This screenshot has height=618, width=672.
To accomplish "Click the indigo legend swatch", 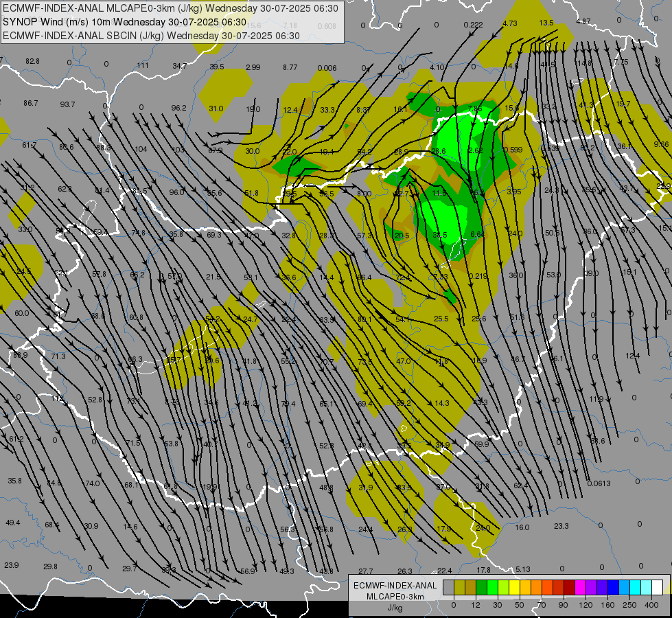I will pyautogui.click(x=603, y=588).
